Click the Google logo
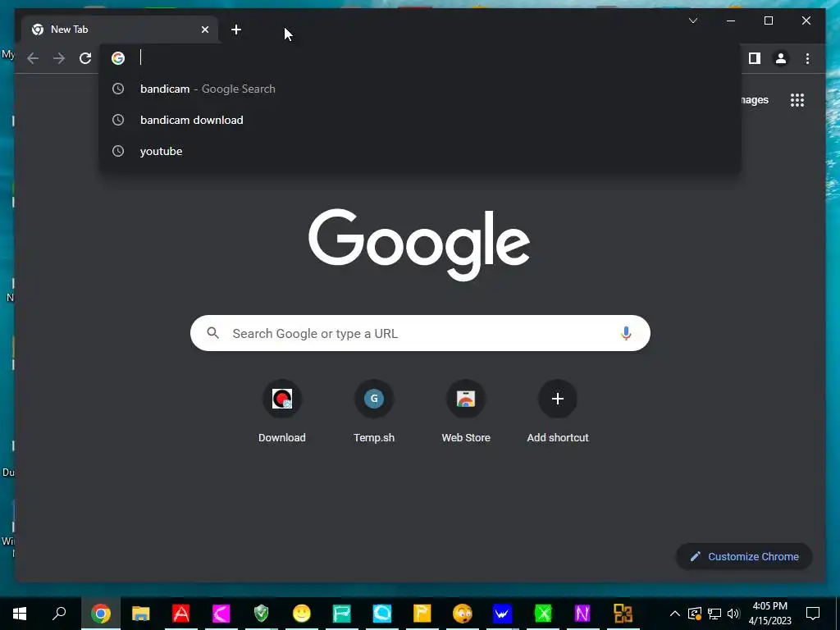This screenshot has width=840, height=630. pyautogui.click(x=419, y=244)
